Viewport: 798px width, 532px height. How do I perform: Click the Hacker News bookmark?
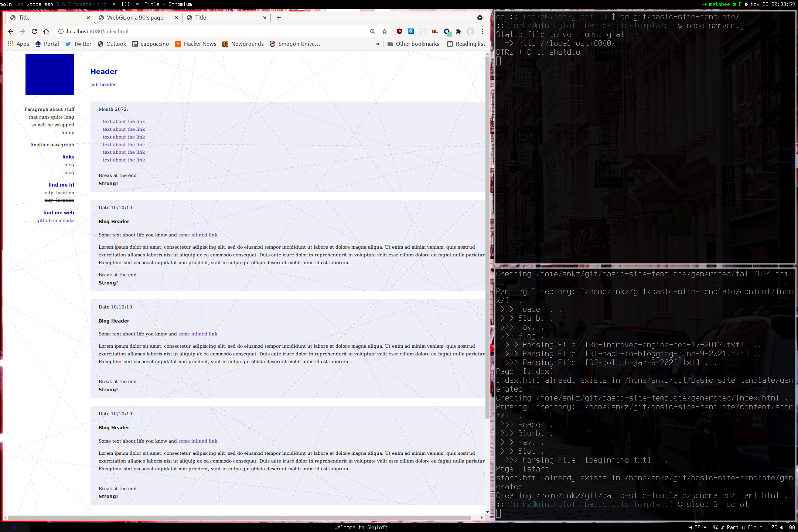196,44
